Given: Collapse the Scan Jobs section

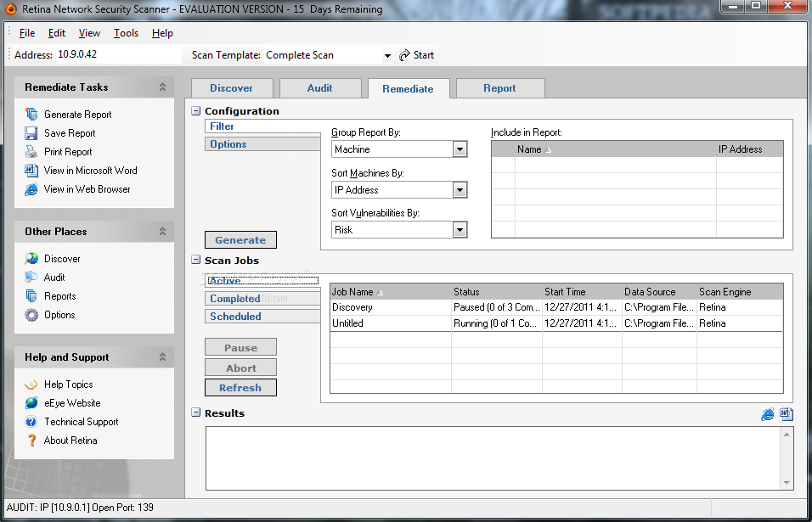Looking at the screenshot, I should [195, 260].
